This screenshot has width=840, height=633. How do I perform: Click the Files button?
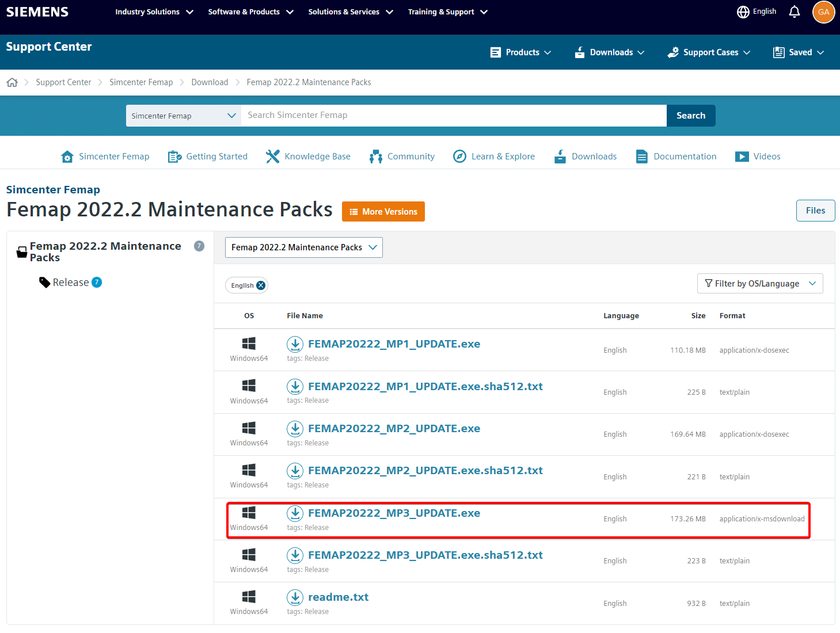tap(815, 211)
